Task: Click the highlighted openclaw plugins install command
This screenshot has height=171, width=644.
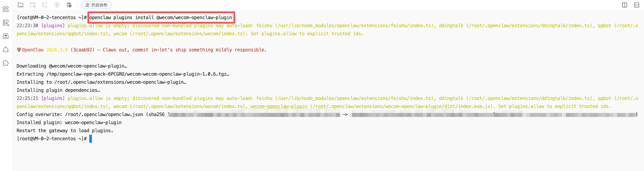Action: coord(161,18)
